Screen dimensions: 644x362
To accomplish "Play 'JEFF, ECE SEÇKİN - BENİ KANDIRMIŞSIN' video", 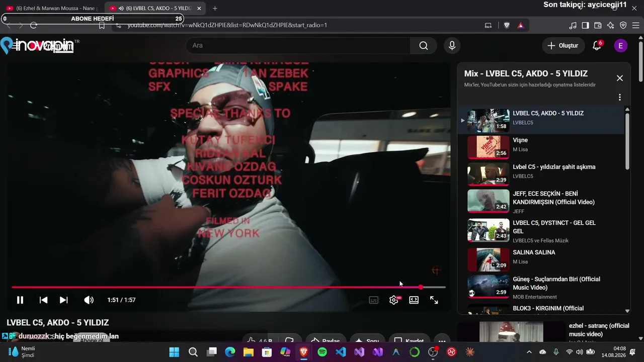I will coord(541,202).
